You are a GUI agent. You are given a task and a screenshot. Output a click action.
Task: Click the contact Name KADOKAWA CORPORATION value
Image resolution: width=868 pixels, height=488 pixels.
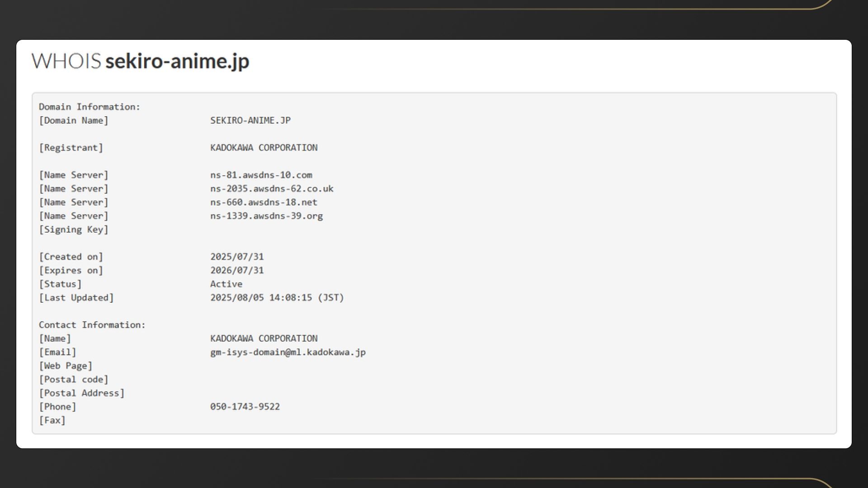tap(264, 338)
